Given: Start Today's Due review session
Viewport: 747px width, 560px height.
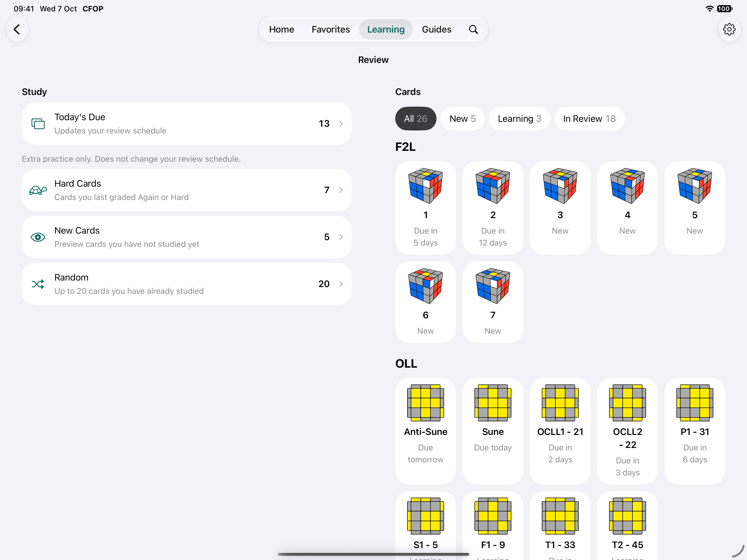Looking at the screenshot, I should tap(186, 123).
